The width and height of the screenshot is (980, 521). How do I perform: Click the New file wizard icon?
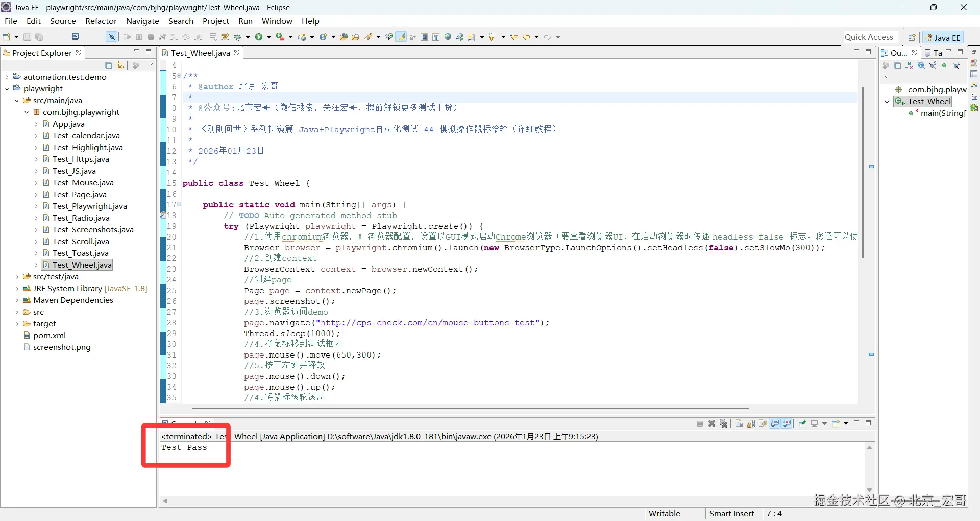click(7, 37)
